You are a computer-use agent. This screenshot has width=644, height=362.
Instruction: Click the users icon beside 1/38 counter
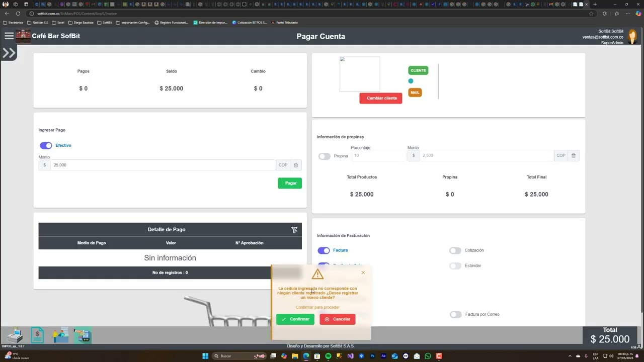click(640, 346)
